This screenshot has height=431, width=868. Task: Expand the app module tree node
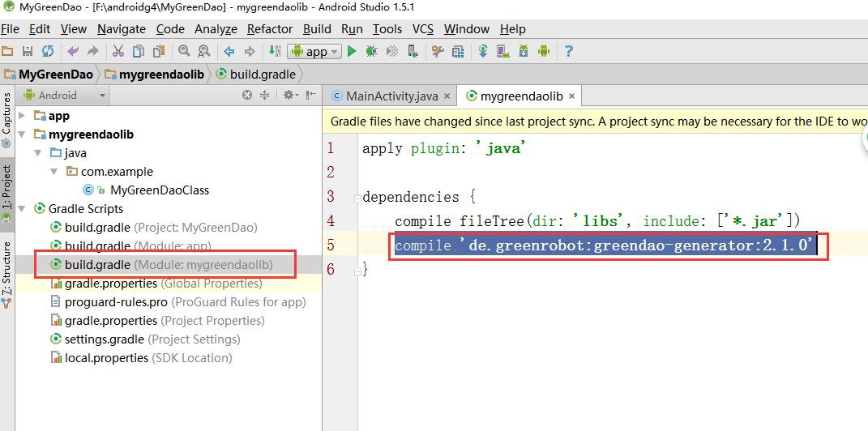click(x=22, y=116)
